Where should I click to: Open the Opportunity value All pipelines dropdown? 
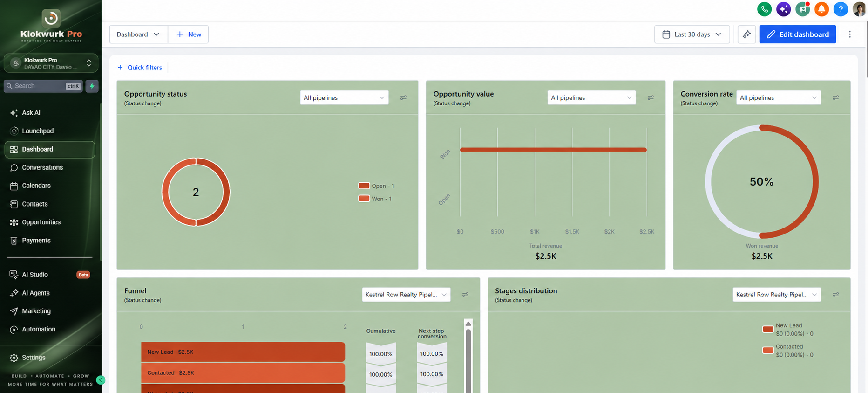(591, 98)
